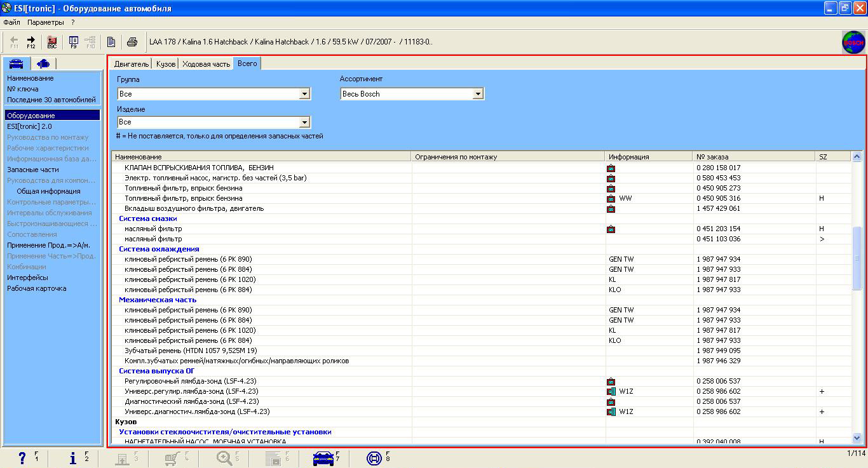Select Оборудование in left panel
868x468 pixels.
pyautogui.click(x=52, y=116)
